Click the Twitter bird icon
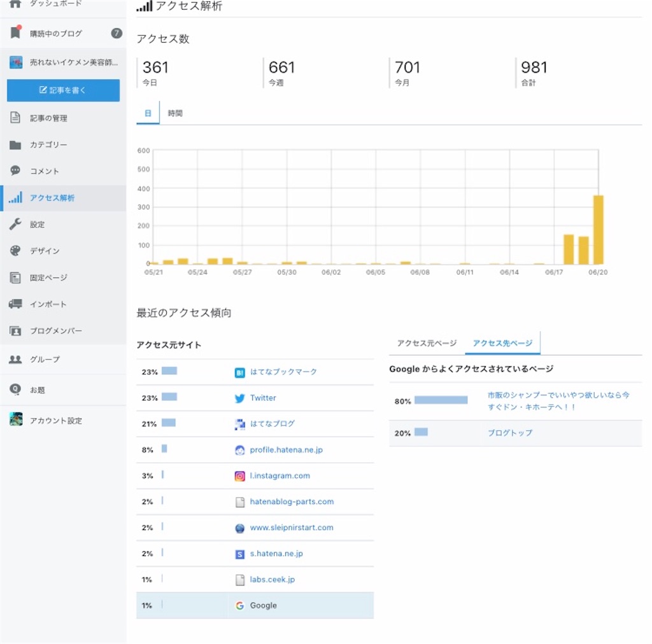 tap(240, 398)
